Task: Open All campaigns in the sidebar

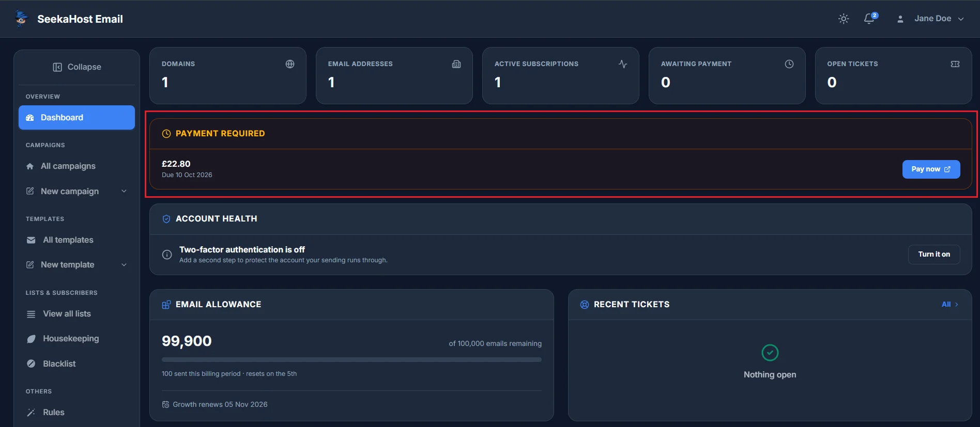Action: pyautogui.click(x=76, y=166)
